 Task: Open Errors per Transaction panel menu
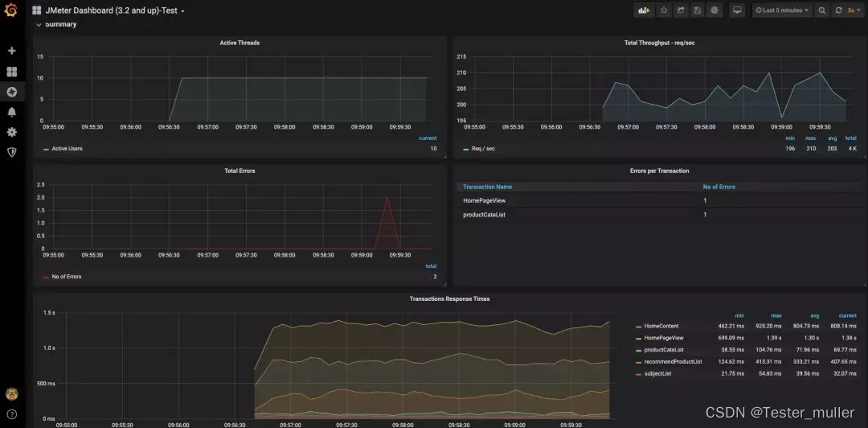point(659,171)
